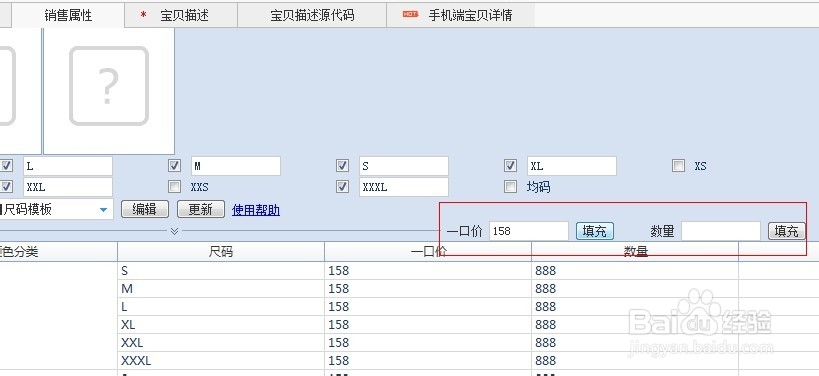
Task: Click the S size name field
Action: (404, 166)
